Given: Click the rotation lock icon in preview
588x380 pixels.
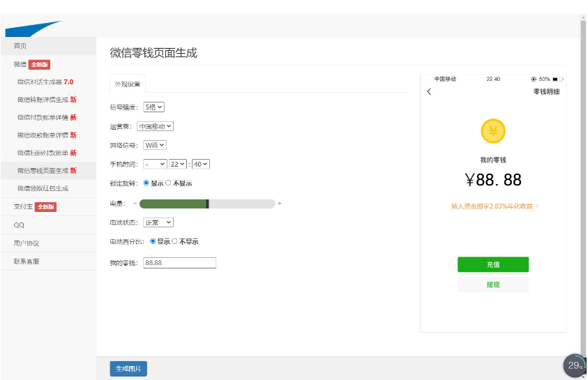Looking at the screenshot, I should 534,79.
